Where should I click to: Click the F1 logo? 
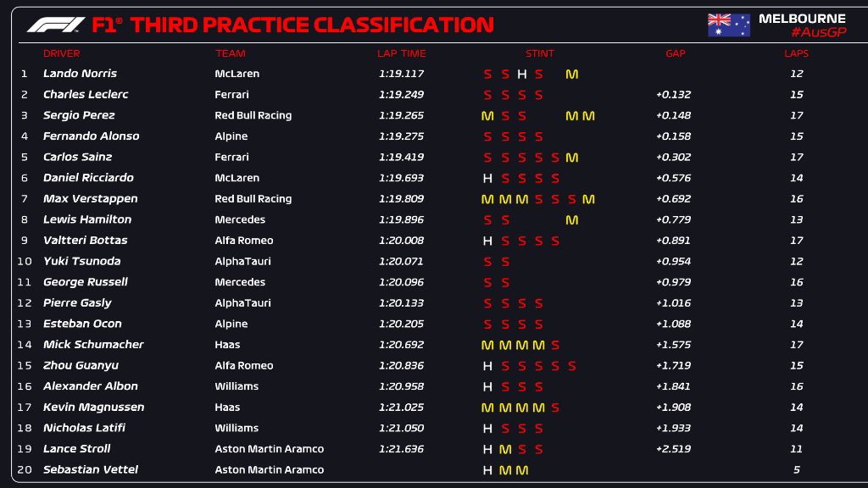(55, 25)
